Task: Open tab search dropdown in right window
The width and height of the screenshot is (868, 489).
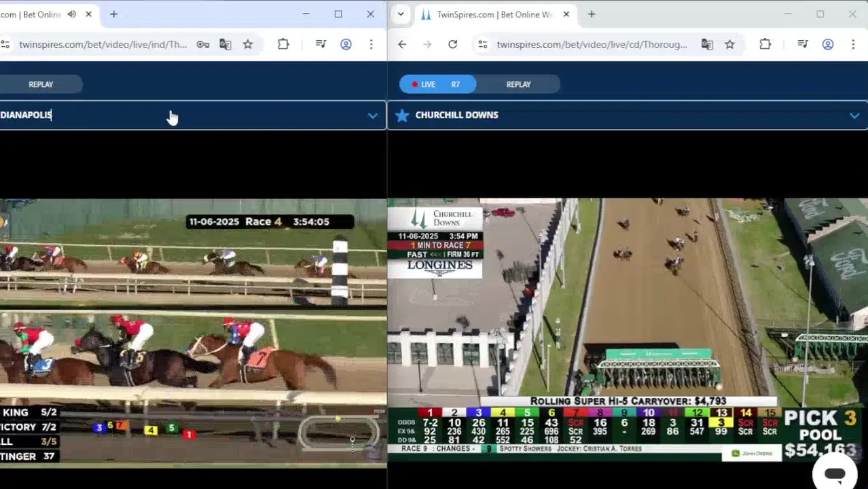Action: (401, 14)
